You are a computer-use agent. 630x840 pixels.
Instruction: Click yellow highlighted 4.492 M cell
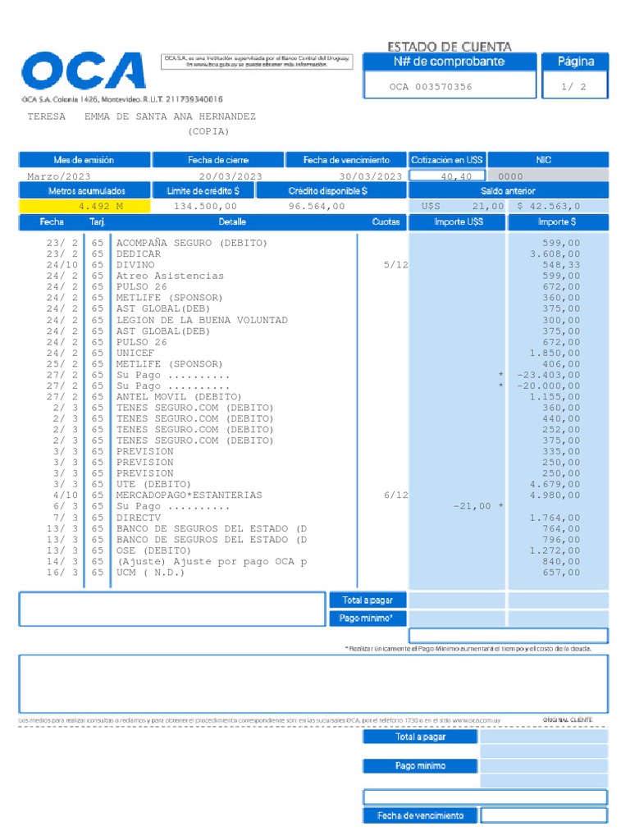pos(84,206)
